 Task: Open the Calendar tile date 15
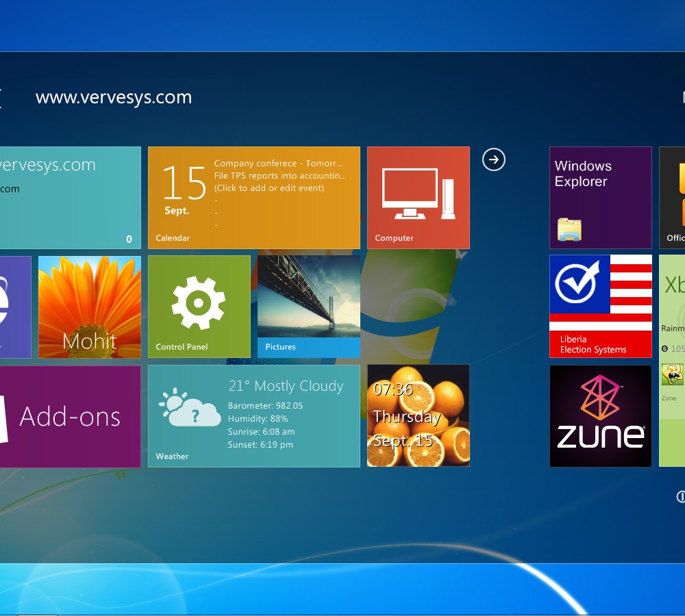point(184,183)
